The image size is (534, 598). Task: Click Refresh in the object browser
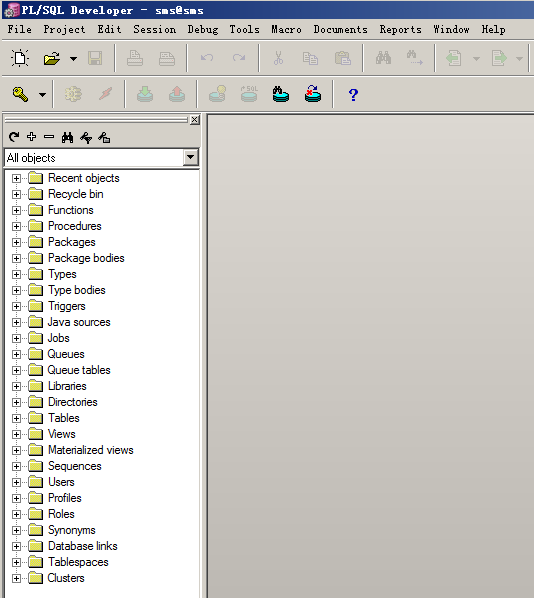point(14,137)
